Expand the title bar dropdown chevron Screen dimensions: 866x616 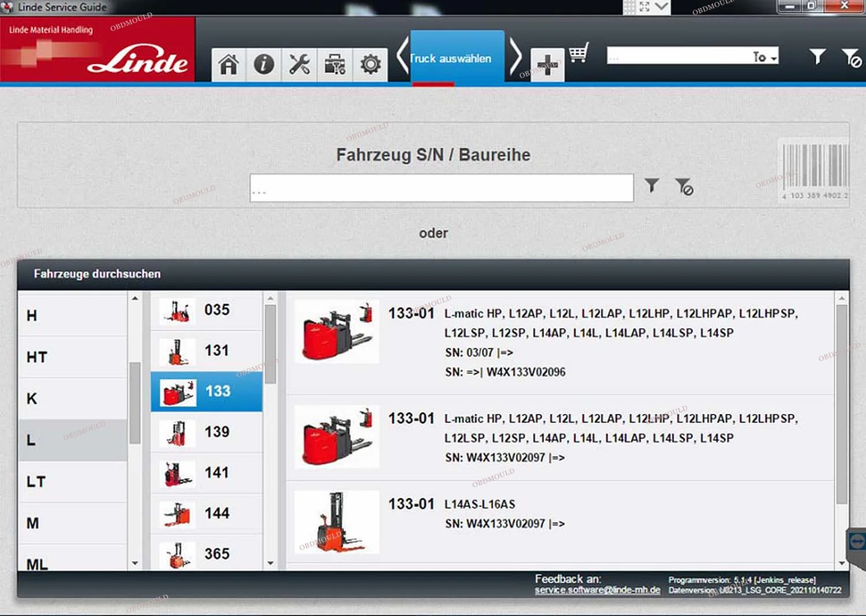click(662, 7)
